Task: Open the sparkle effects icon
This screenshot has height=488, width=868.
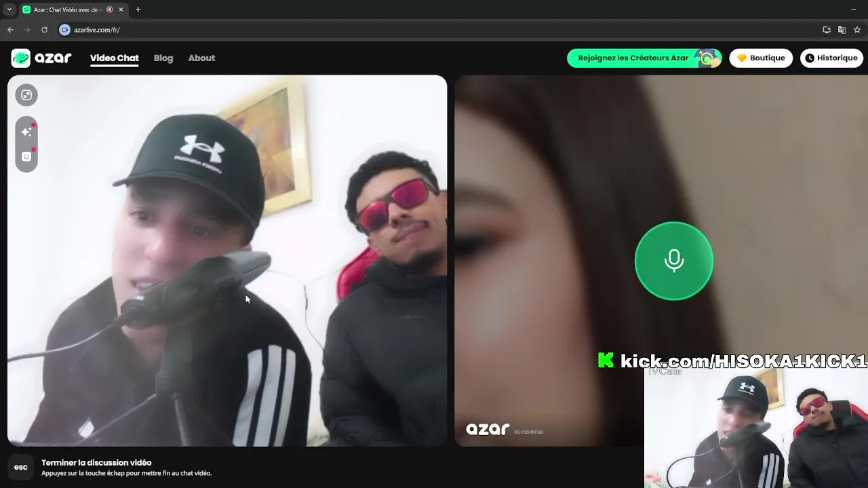Action: click(26, 131)
